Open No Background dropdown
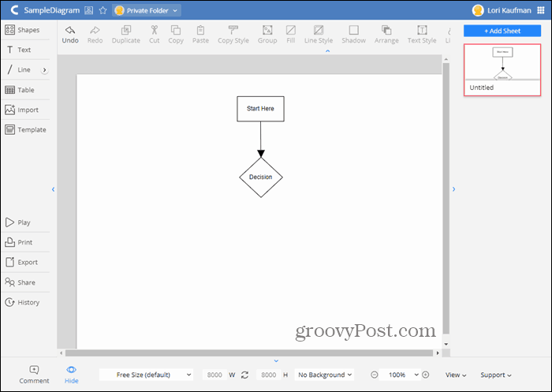 325,375
